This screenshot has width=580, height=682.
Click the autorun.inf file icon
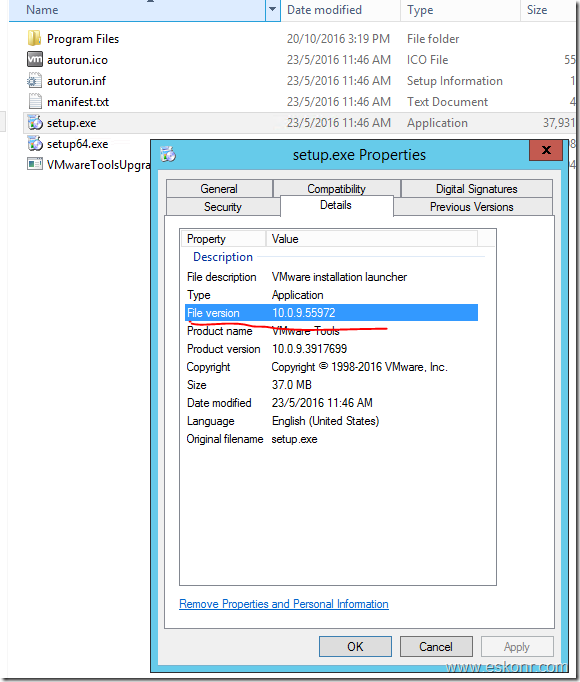34,80
